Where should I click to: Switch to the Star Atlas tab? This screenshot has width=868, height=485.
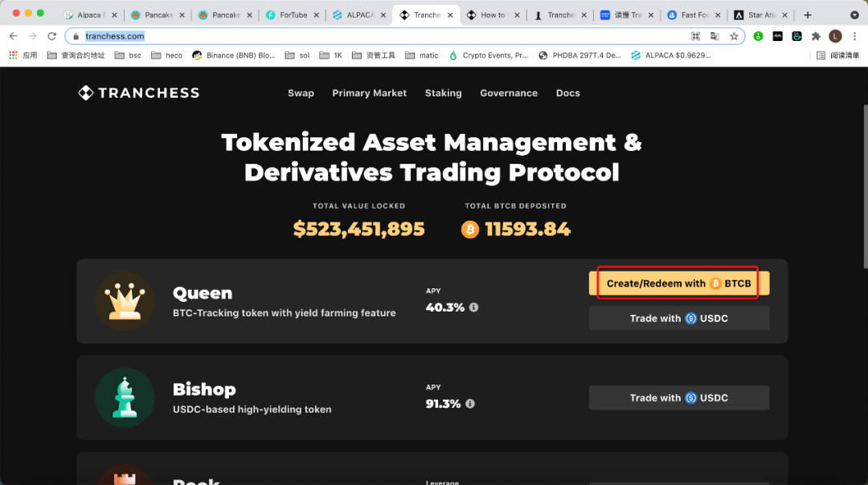point(762,15)
